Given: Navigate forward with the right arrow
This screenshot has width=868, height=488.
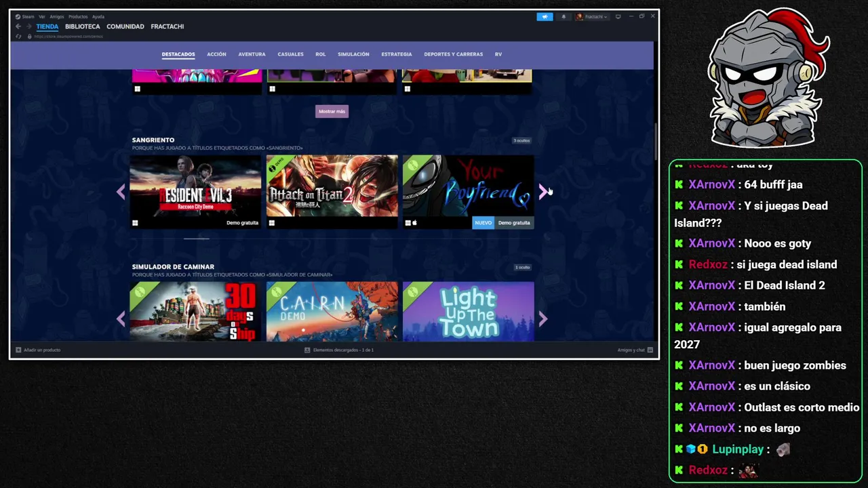Looking at the screenshot, I should (28, 26).
